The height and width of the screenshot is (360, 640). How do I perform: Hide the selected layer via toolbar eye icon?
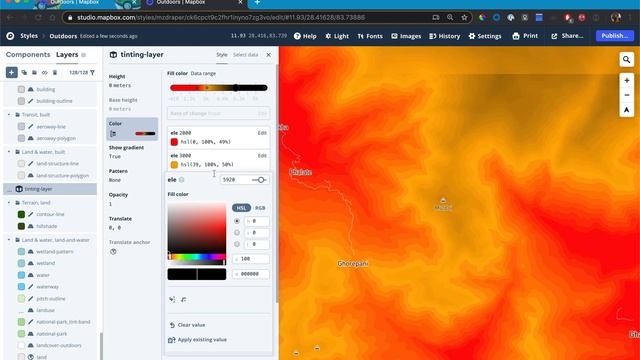(x=44, y=72)
